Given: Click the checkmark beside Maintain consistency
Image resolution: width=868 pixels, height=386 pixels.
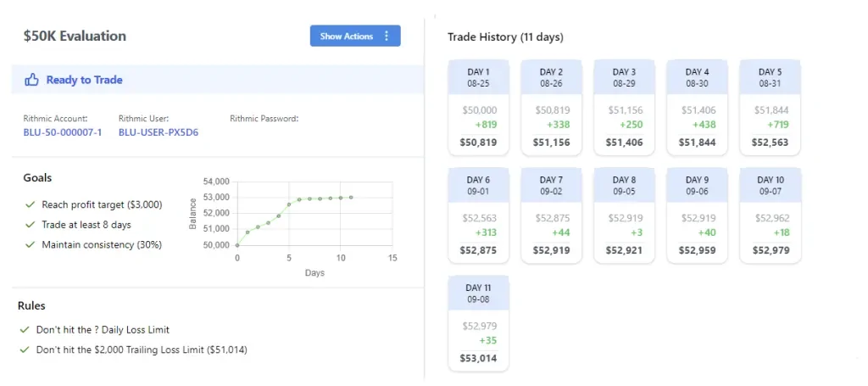Looking at the screenshot, I should coord(31,245).
